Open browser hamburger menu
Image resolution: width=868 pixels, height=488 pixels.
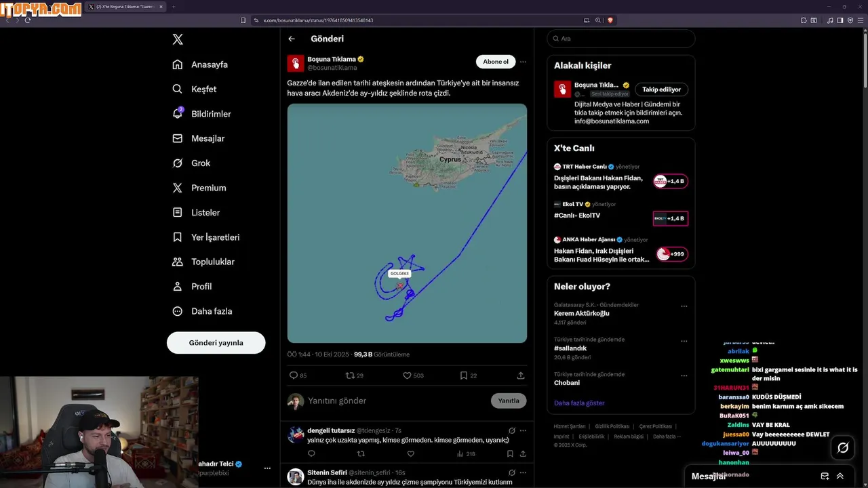tap(860, 20)
